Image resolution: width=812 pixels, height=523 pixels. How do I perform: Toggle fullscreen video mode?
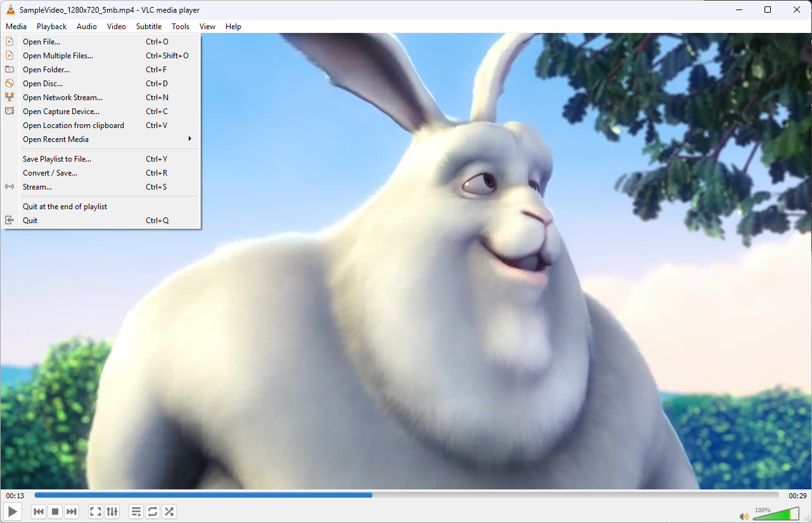pos(96,512)
